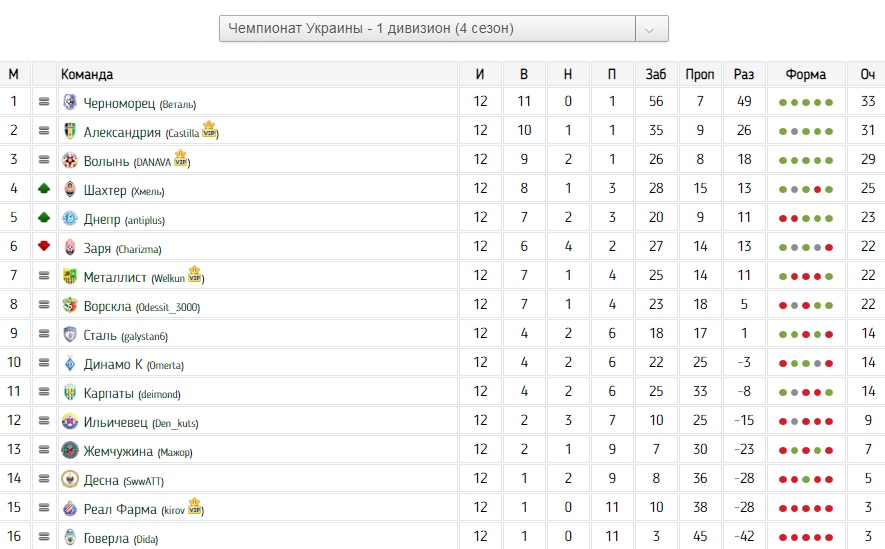Open the championship selection dropdown arrow
The height and width of the screenshot is (549, 885).
click(x=651, y=29)
